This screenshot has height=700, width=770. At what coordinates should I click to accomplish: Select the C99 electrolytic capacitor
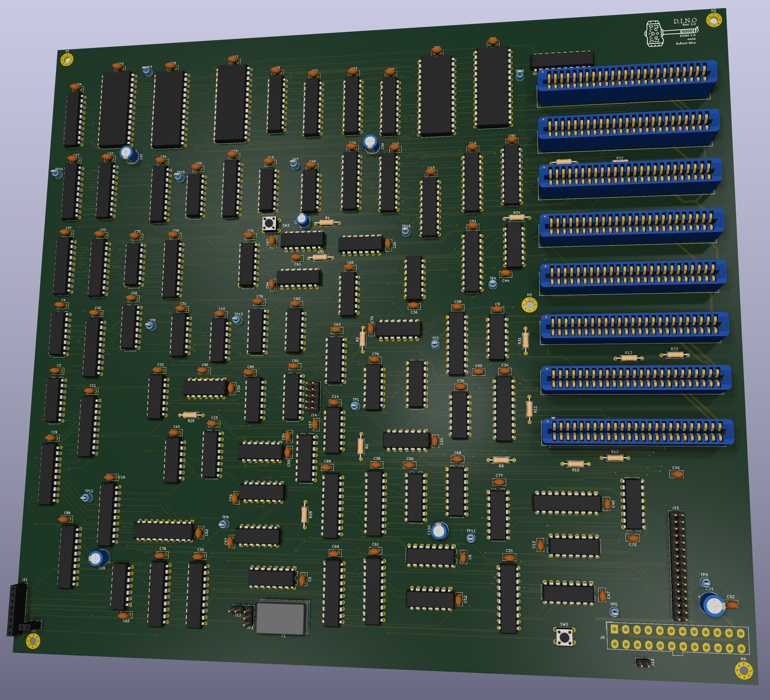coord(99,558)
